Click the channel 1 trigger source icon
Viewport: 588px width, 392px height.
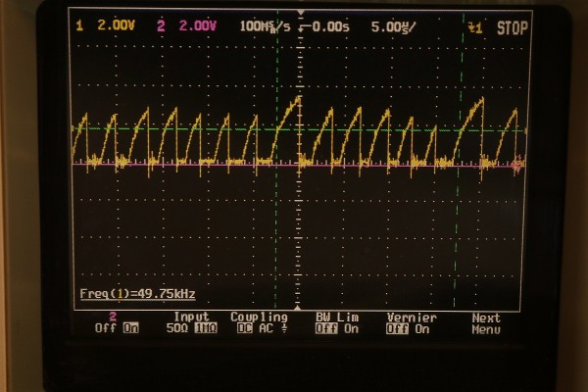475,26
